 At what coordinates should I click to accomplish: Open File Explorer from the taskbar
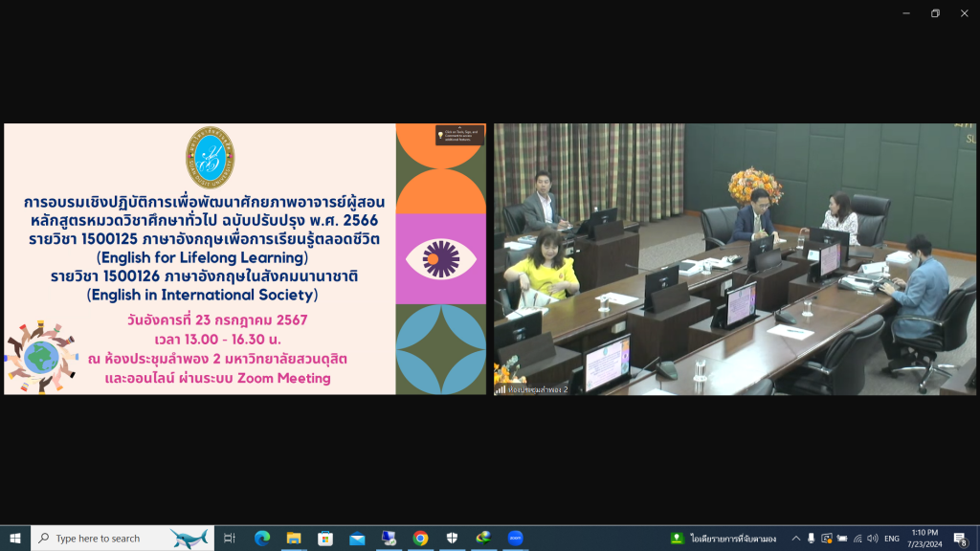pos(294,539)
